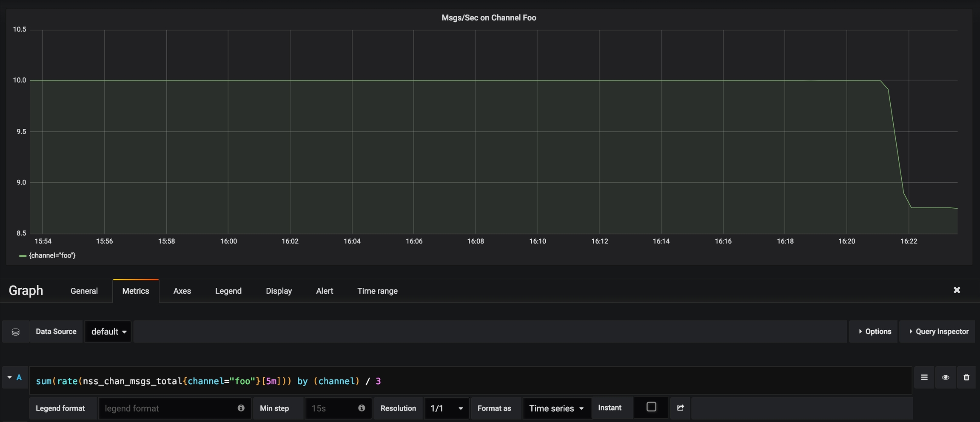
Task: Open the Query Inspector
Action: pos(938,331)
